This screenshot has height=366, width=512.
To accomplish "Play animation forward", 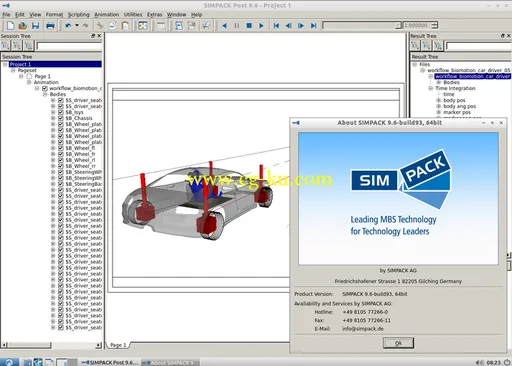I will pos(261,25).
